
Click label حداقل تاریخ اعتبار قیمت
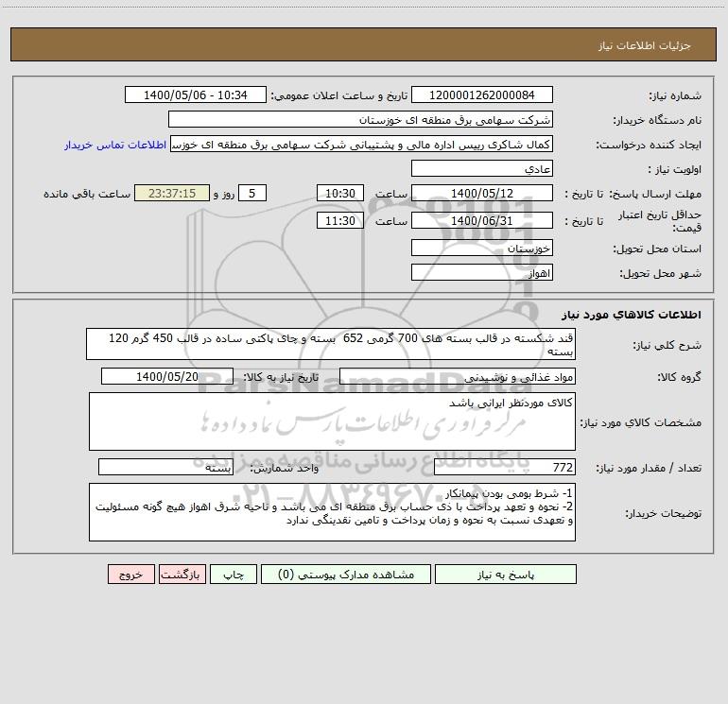pyautogui.click(x=660, y=221)
